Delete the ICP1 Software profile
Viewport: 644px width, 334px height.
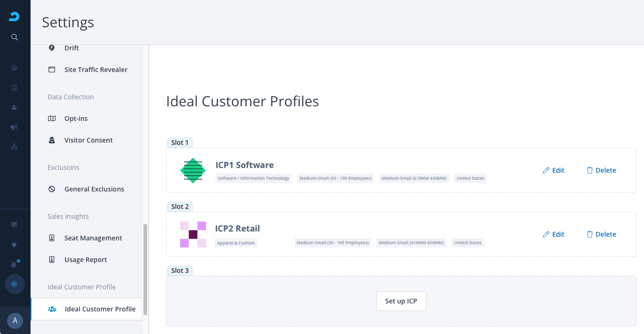click(x=601, y=170)
